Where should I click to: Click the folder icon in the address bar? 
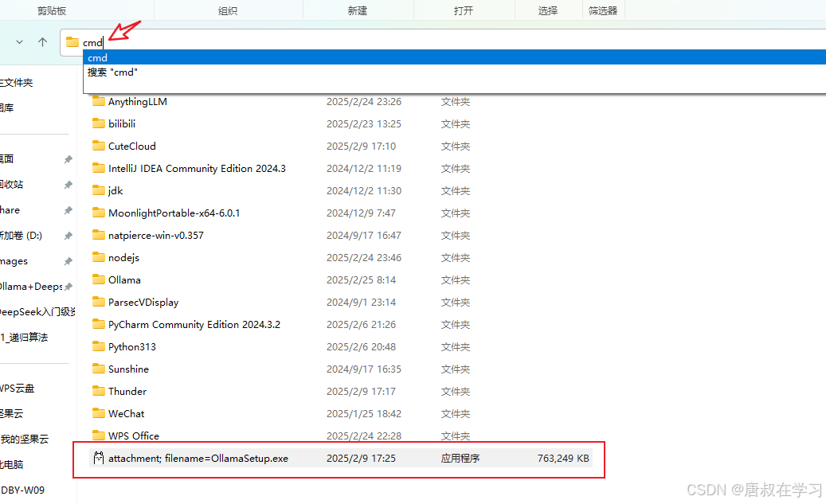pos(72,42)
